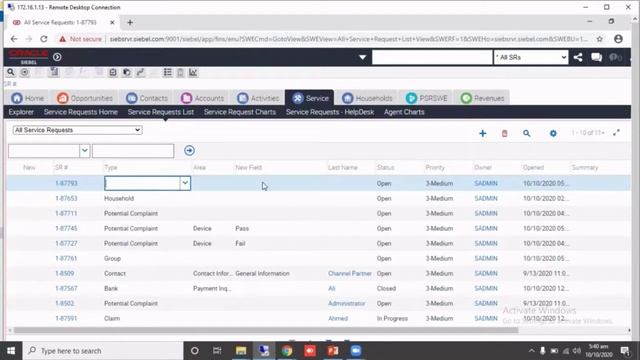Click Closed status in row 1-87567
Screen dimensions: 640x360
click(x=386, y=289)
